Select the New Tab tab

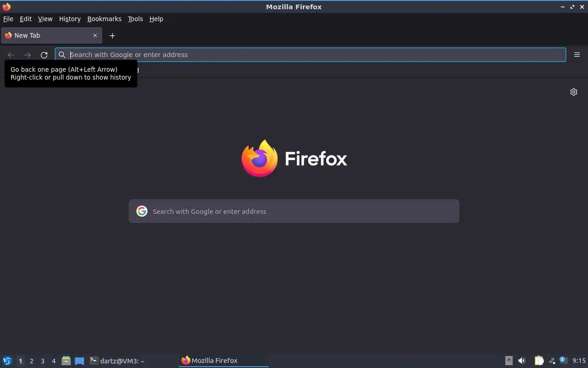[x=51, y=35]
